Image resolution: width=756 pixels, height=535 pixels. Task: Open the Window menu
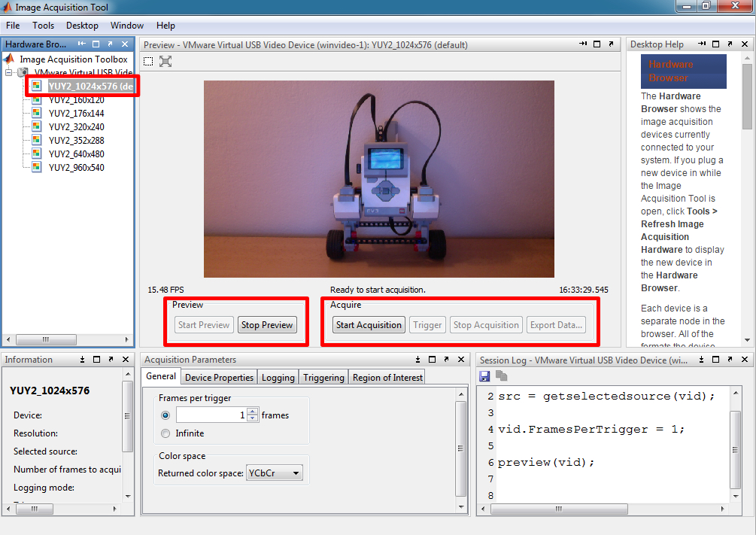(x=127, y=26)
